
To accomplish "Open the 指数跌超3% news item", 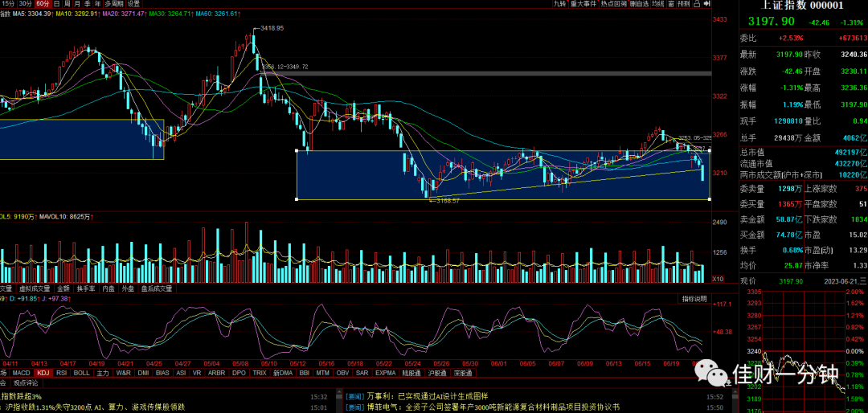I will [x=22, y=397].
